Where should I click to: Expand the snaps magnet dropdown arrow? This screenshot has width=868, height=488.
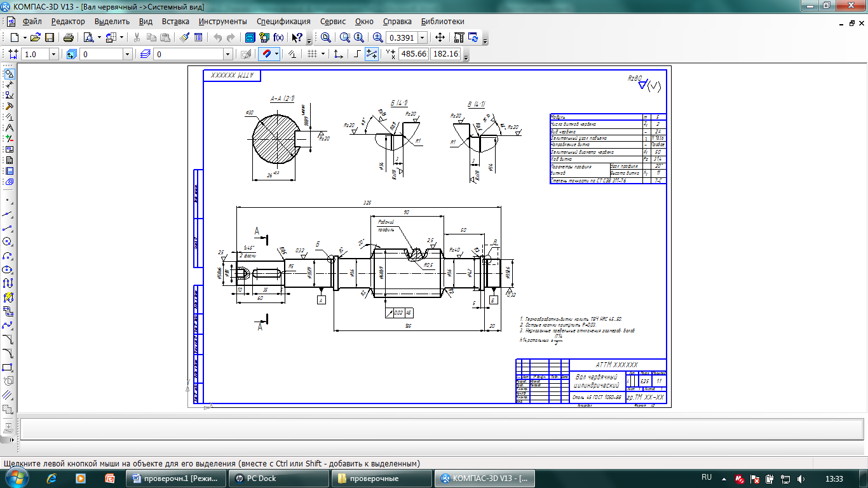pyautogui.click(x=277, y=54)
